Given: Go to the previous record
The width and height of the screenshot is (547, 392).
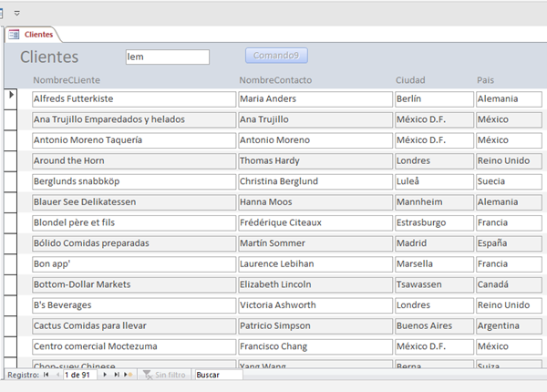Looking at the screenshot, I should (58, 375).
